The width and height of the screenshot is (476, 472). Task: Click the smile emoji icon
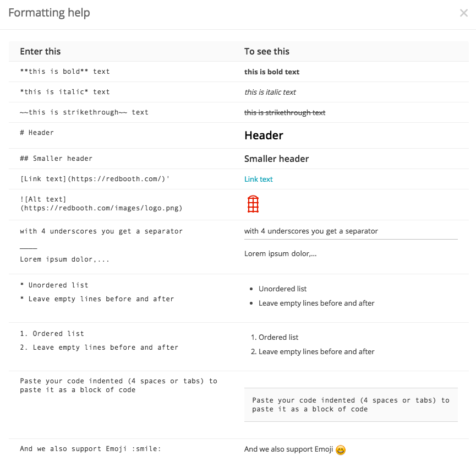click(x=341, y=449)
